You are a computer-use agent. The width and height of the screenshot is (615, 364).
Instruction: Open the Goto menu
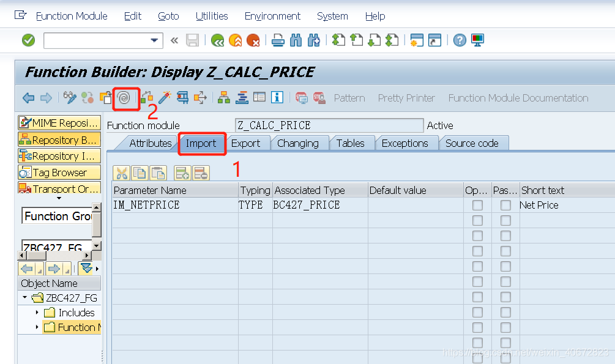[x=168, y=16]
